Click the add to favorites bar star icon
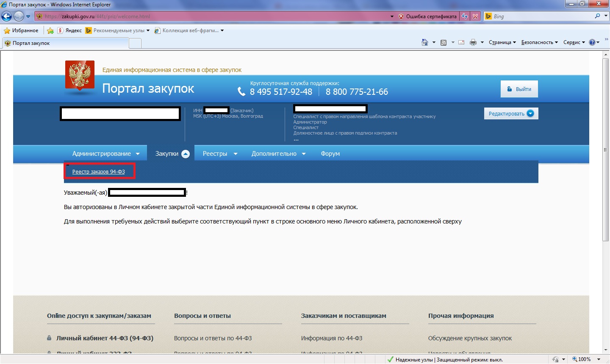This screenshot has width=610, height=364. (50, 30)
